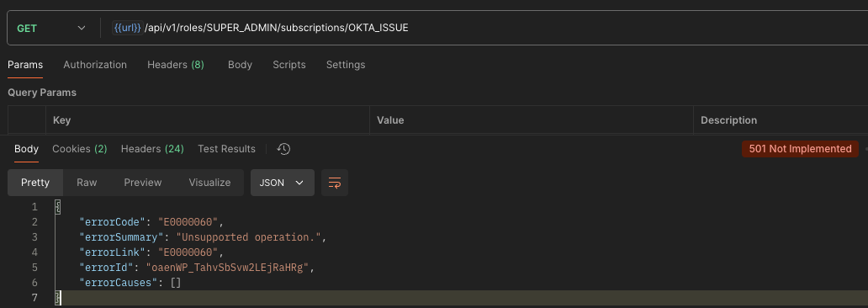
Task: Select the Pretty view mode
Action: pyautogui.click(x=35, y=183)
